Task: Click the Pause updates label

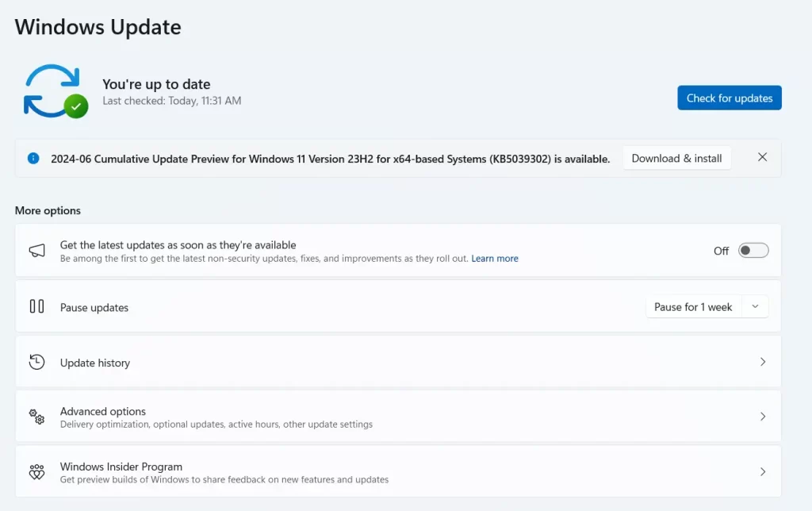Action: tap(94, 307)
